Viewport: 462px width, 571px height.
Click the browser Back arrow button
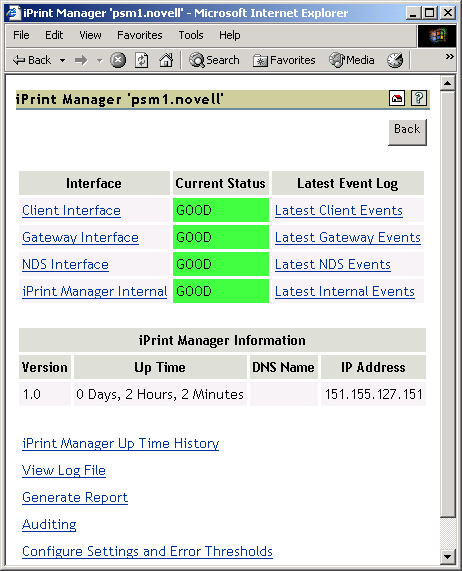click(x=32, y=60)
